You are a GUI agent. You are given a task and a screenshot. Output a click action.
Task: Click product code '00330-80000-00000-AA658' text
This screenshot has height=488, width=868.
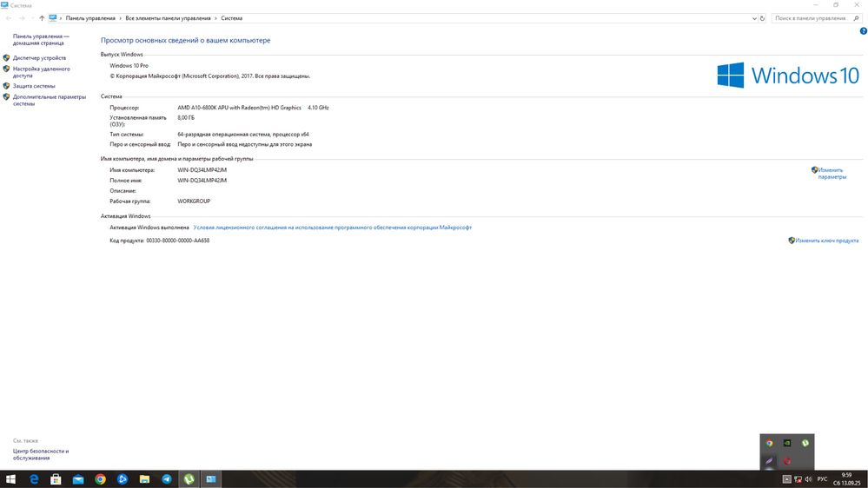point(178,241)
